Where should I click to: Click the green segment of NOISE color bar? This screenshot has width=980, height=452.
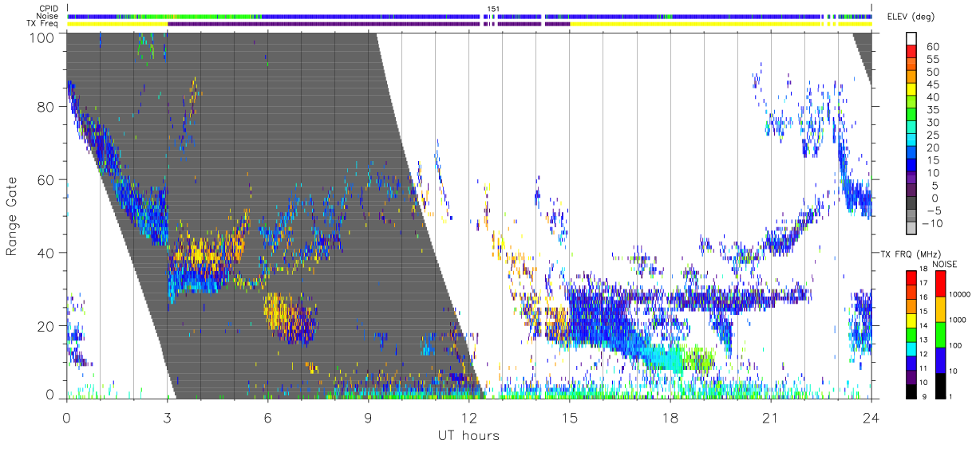[940, 334]
